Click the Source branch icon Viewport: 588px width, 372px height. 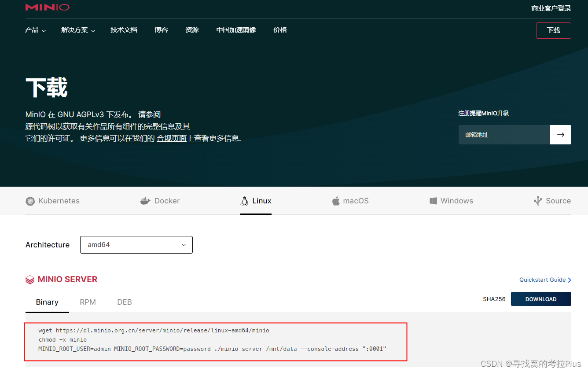[538, 201]
